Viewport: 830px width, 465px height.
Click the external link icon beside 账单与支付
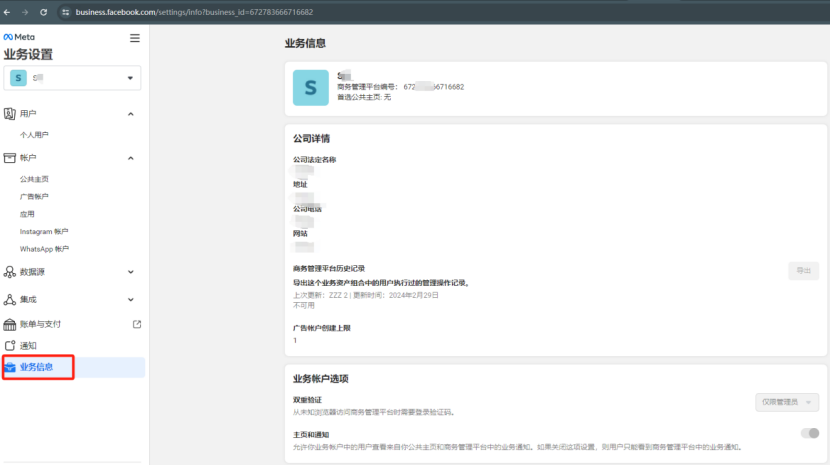tap(137, 324)
